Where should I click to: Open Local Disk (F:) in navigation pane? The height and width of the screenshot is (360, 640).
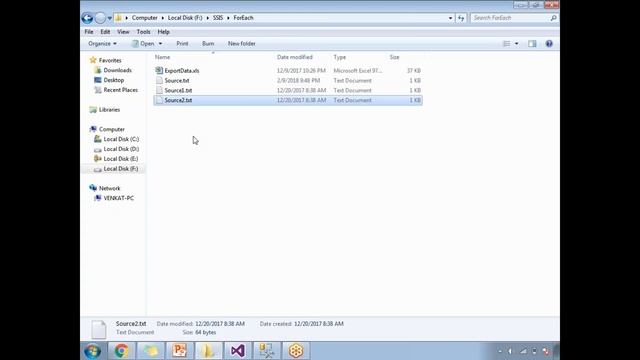click(121, 169)
